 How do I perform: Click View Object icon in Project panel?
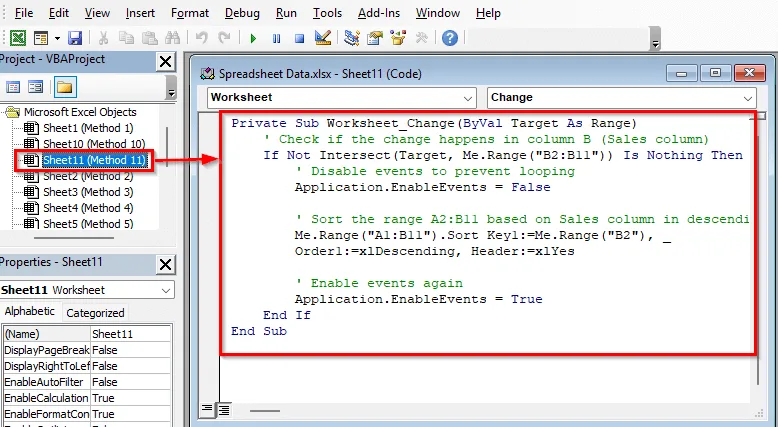tap(36, 88)
